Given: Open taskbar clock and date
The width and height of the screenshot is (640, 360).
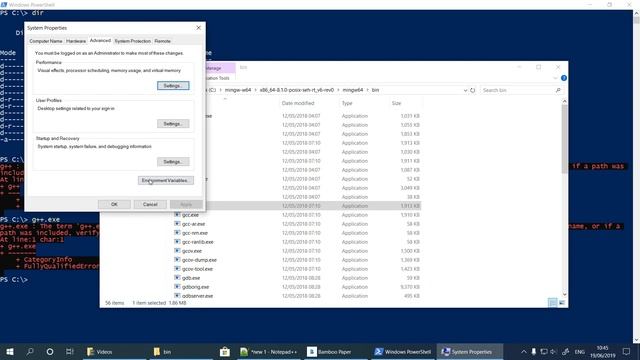Looking at the screenshot, I should coord(602,351).
